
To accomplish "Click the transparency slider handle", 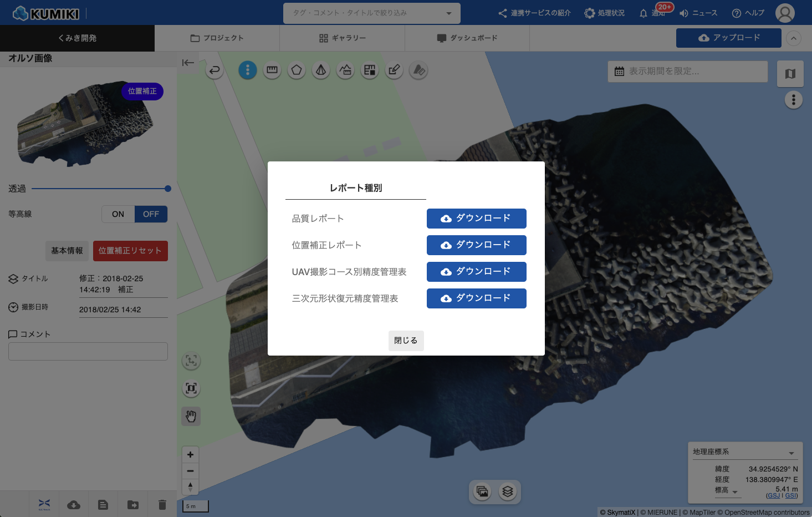I will 168,189.
